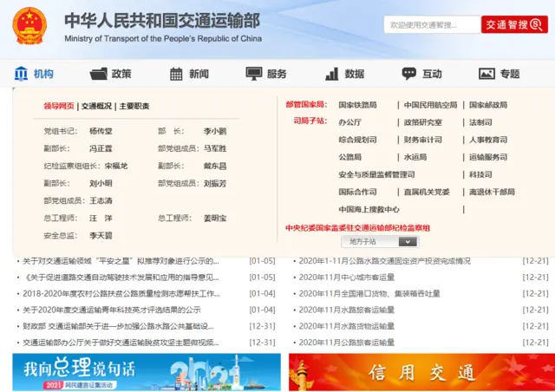Open the 中国海上搜救中心 link

click(x=369, y=209)
